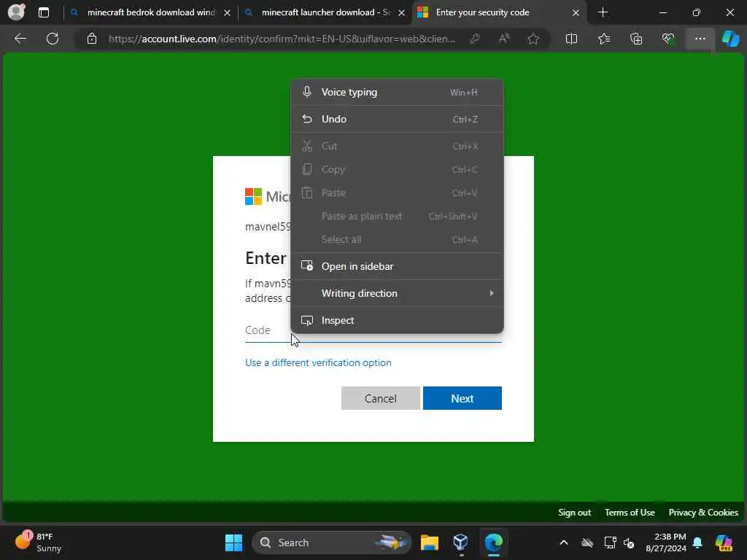The image size is (747, 560).
Task: View site information lock icon
Action: click(92, 39)
